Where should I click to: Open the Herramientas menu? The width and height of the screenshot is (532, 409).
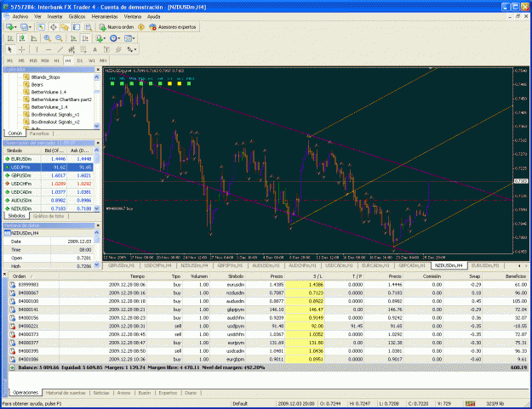105,16
